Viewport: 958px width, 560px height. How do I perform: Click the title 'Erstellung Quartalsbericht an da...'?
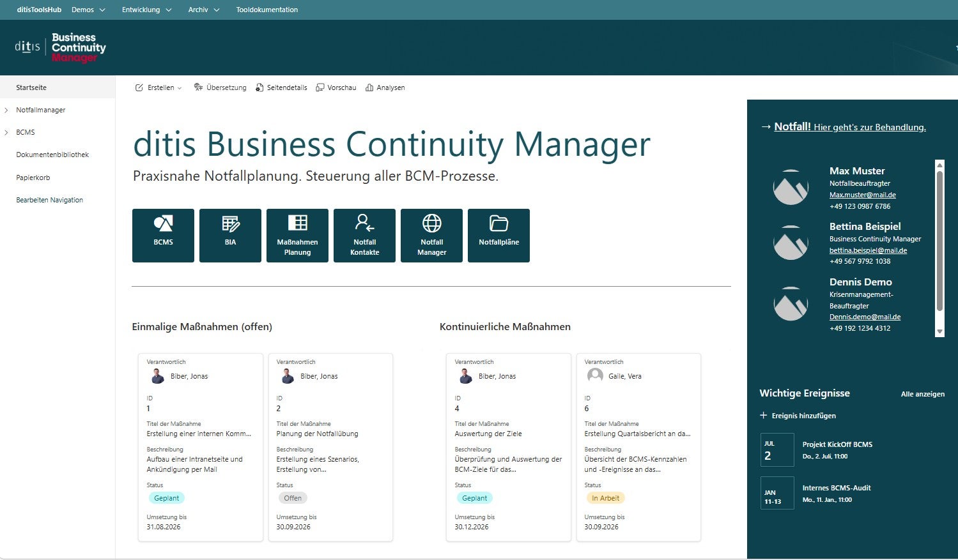[x=637, y=434]
